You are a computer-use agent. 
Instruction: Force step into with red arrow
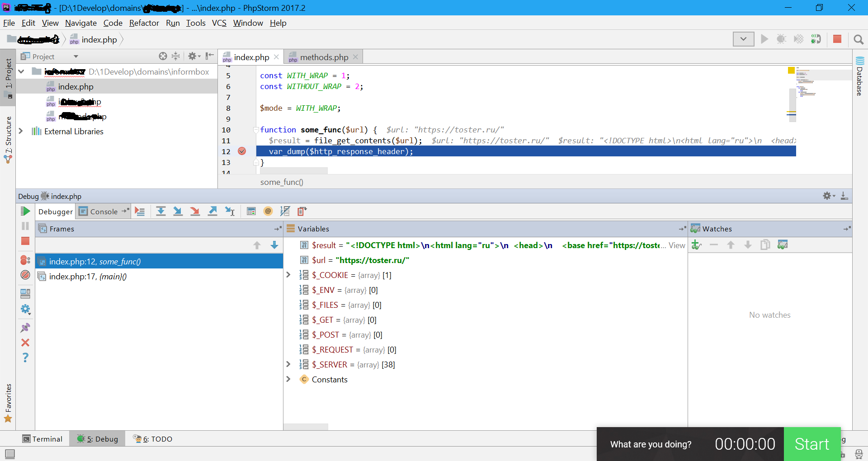195,211
